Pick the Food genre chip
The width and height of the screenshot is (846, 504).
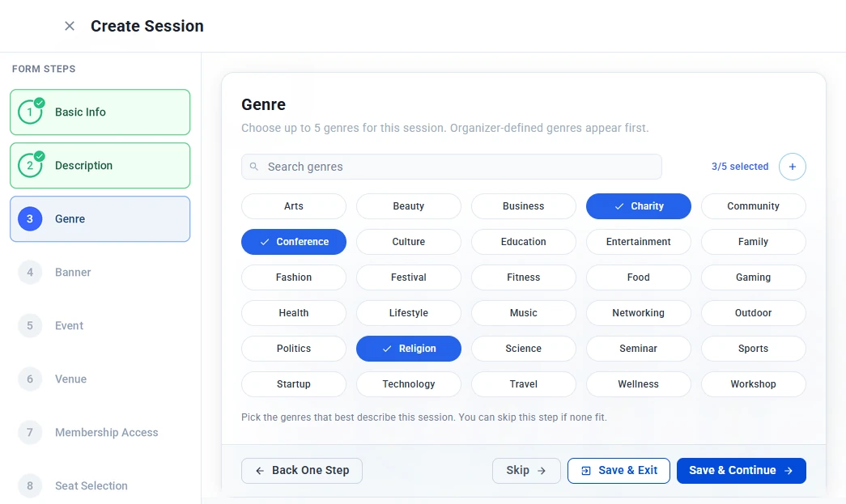coord(638,277)
